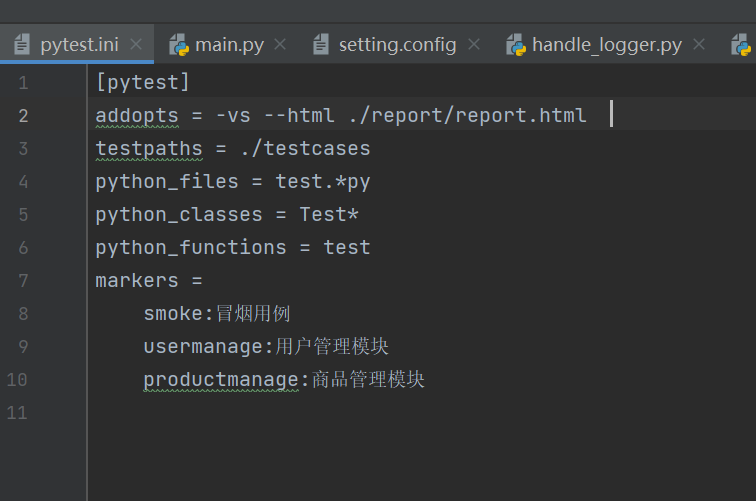The image size is (756, 501).
Task: Click the Python icon on main.py tab
Action: tap(179, 45)
